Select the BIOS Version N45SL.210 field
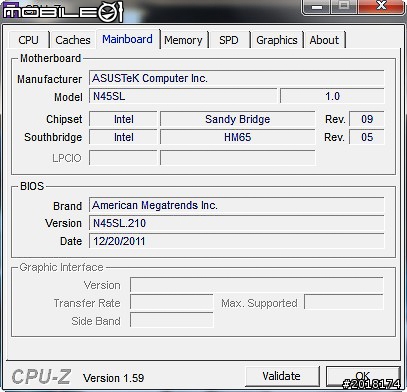 [x=236, y=223]
